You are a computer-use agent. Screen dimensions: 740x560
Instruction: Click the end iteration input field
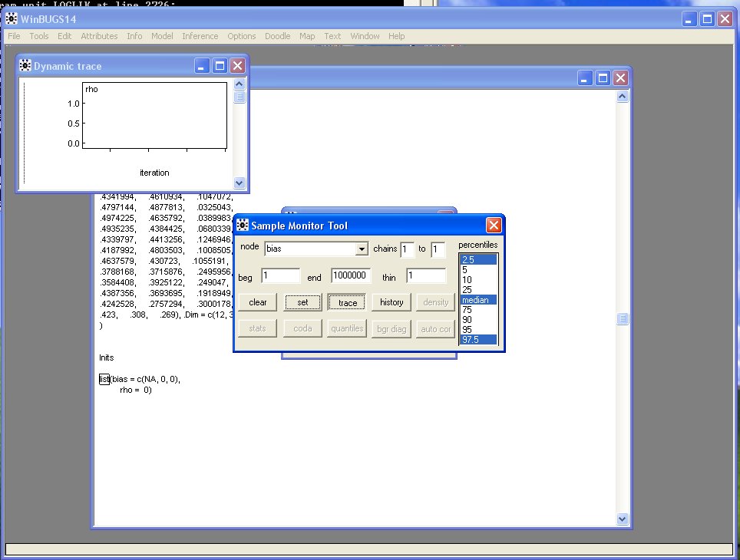pos(351,276)
